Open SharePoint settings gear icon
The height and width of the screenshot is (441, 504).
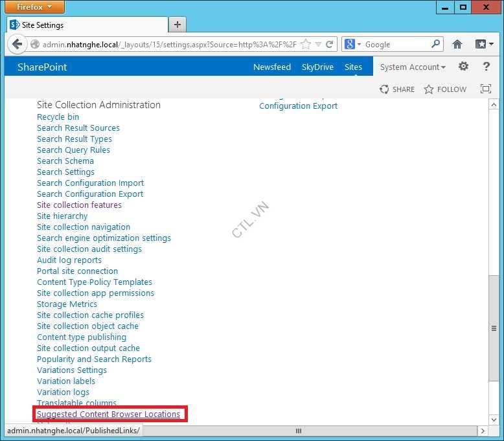463,67
